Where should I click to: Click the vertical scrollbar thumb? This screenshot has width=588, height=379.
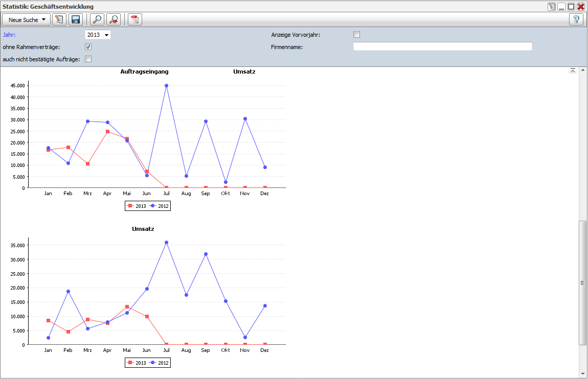[x=582, y=283]
